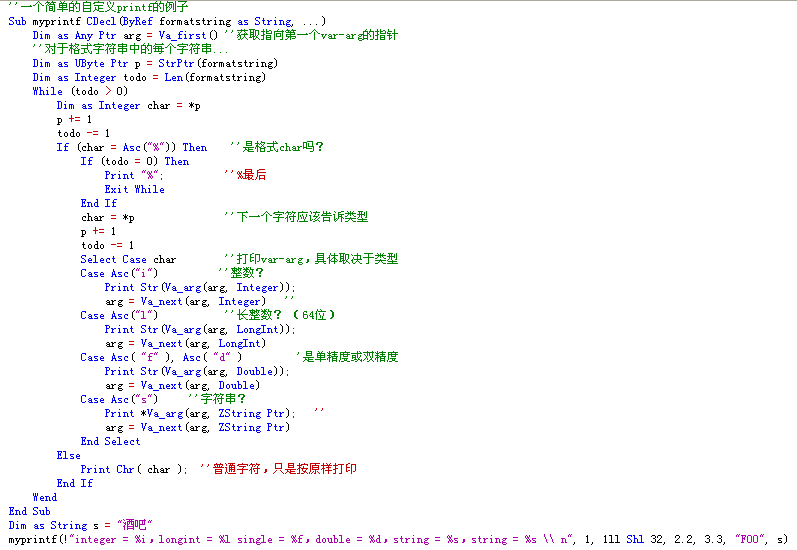Click 'arg = Va_next(arg, ZString Ptr)' line
This screenshot has width=797, height=550.
pyautogui.click(x=197, y=427)
